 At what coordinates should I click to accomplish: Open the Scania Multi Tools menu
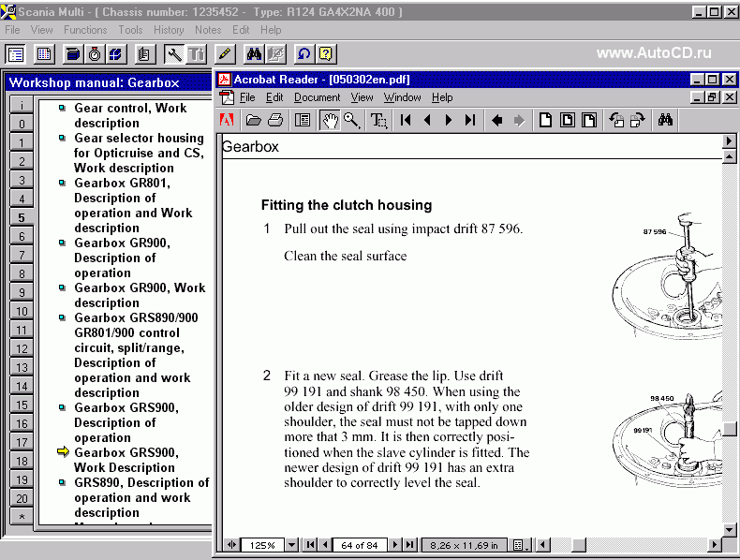click(x=130, y=30)
